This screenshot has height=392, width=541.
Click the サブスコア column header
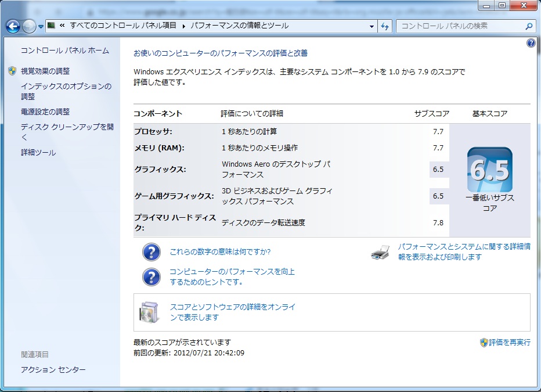(432, 113)
